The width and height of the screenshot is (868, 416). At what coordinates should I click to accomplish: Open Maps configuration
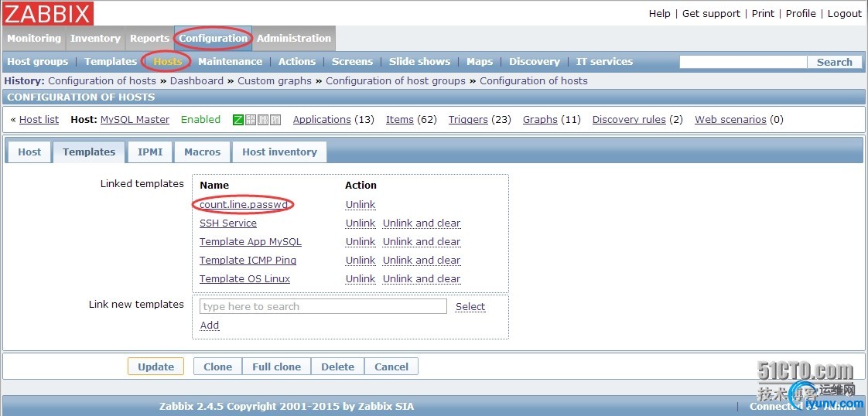pyautogui.click(x=480, y=61)
